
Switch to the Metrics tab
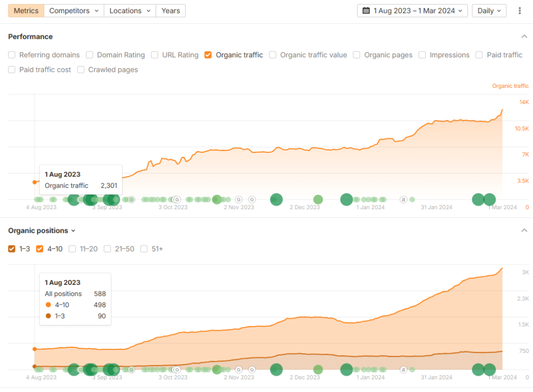pyautogui.click(x=26, y=11)
